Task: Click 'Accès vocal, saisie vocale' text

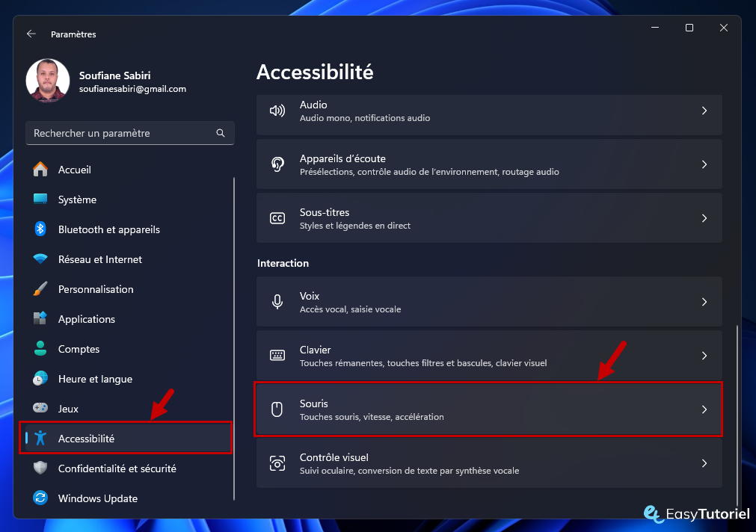Action: pyautogui.click(x=350, y=309)
